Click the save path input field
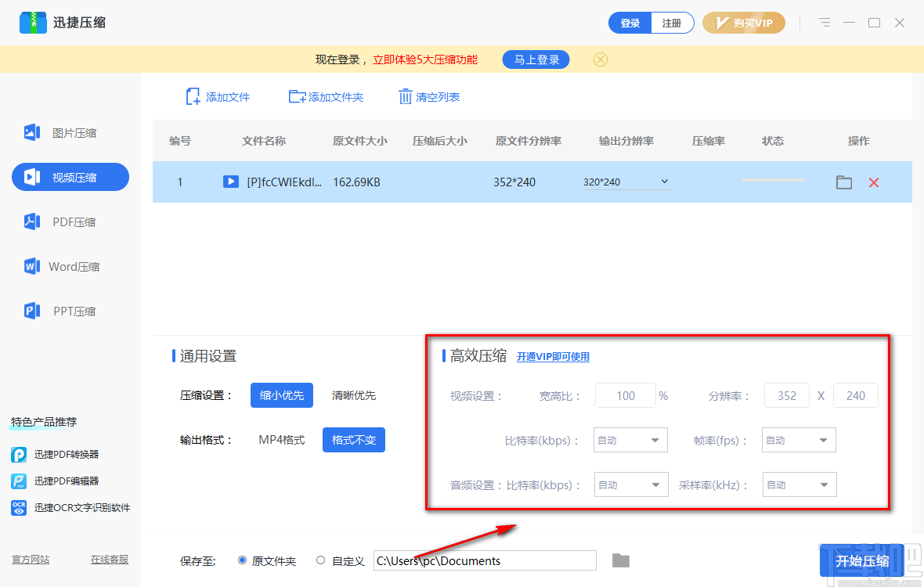The width and height of the screenshot is (924, 587). coord(485,560)
